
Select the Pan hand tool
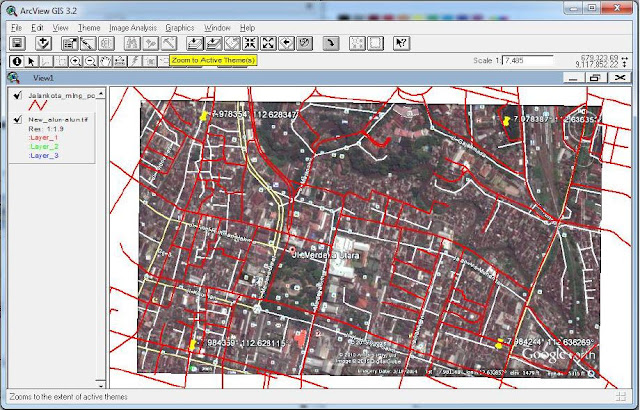pyautogui.click(x=105, y=61)
